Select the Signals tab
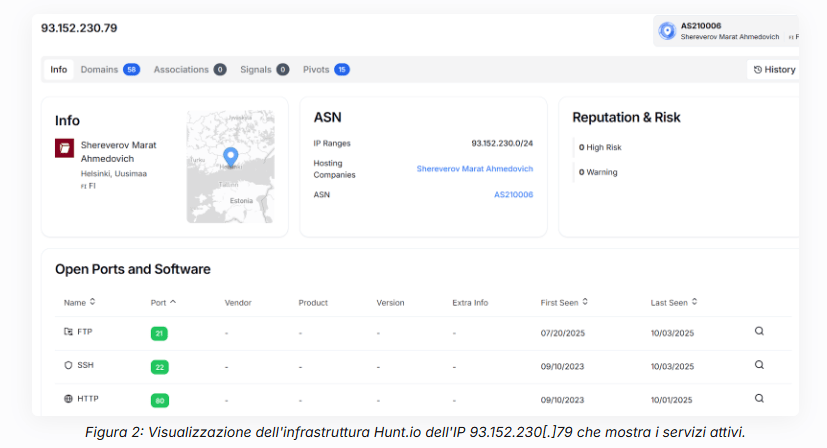This screenshot has height=448, width=827. 264,70
